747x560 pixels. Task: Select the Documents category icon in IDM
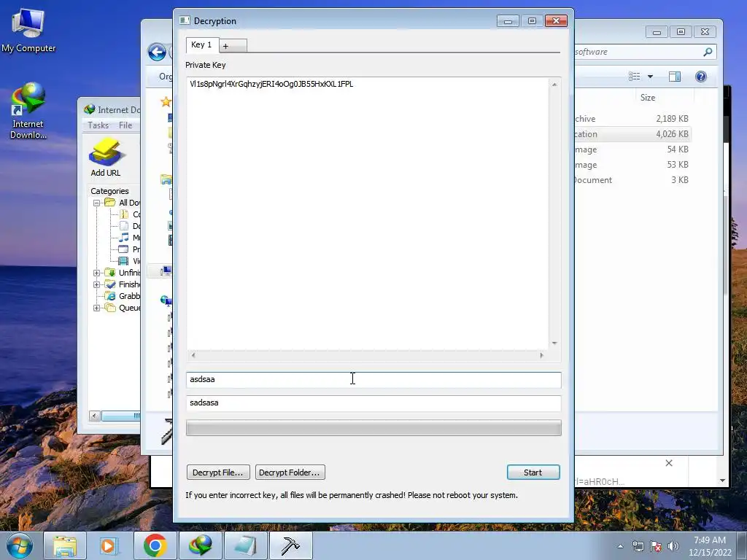coord(123,226)
